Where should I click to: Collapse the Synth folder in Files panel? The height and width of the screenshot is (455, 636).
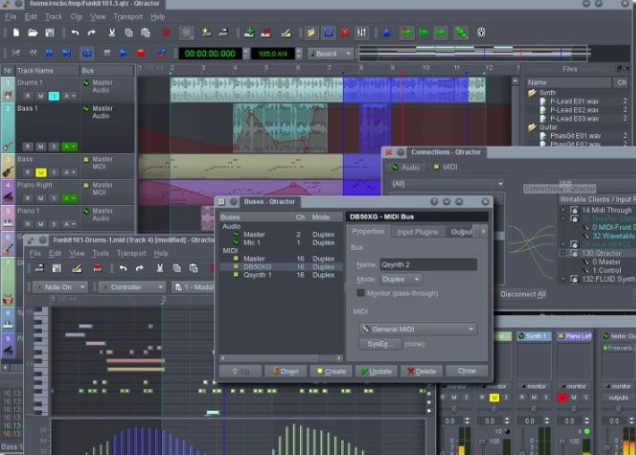(x=532, y=93)
